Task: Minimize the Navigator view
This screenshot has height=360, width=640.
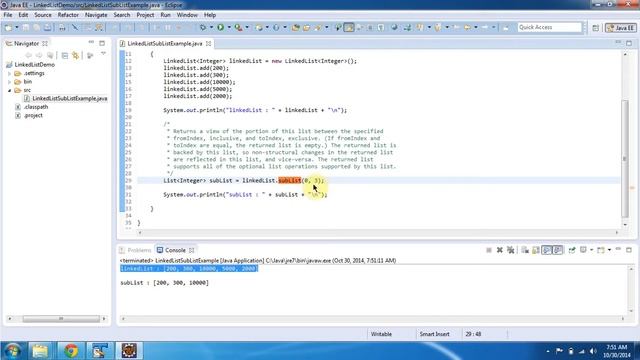Action: coord(91,42)
